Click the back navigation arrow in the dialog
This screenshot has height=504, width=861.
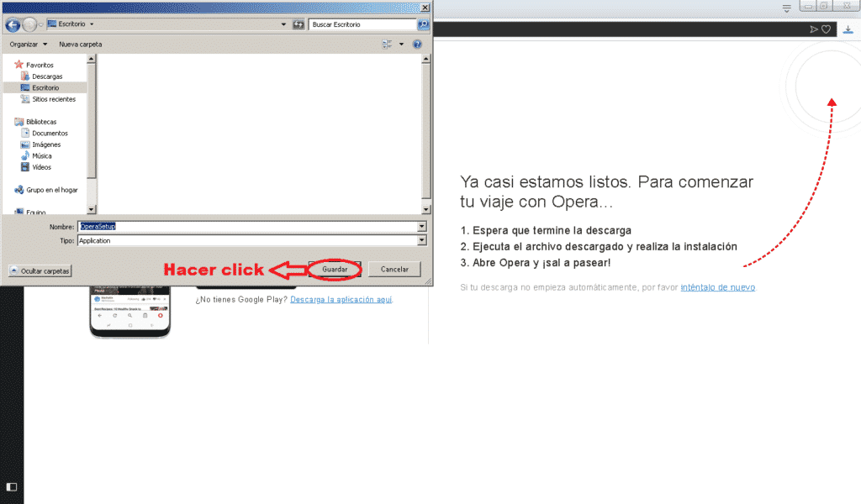tap(12, 25)
